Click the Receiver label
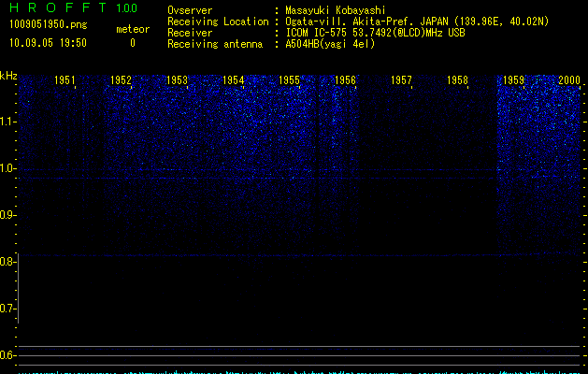 tap(190, 33)
